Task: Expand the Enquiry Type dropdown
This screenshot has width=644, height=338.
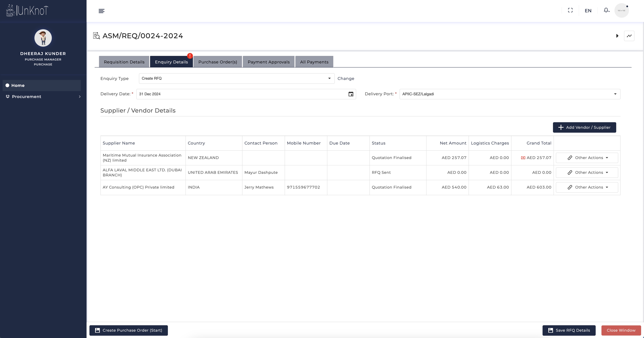Action: (236, 78)
